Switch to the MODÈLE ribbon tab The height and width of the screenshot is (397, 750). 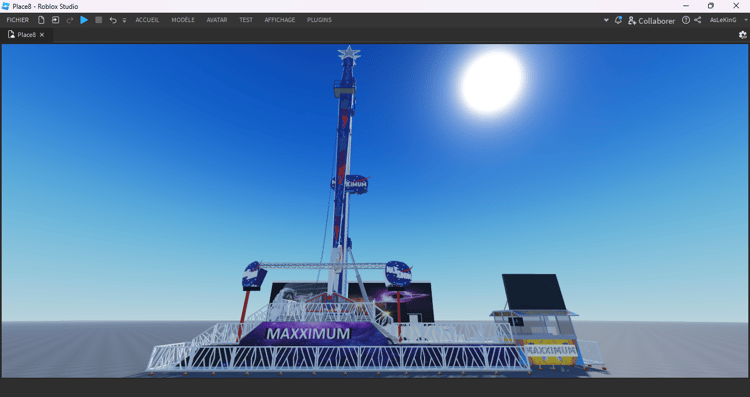(x=183, y=20)
